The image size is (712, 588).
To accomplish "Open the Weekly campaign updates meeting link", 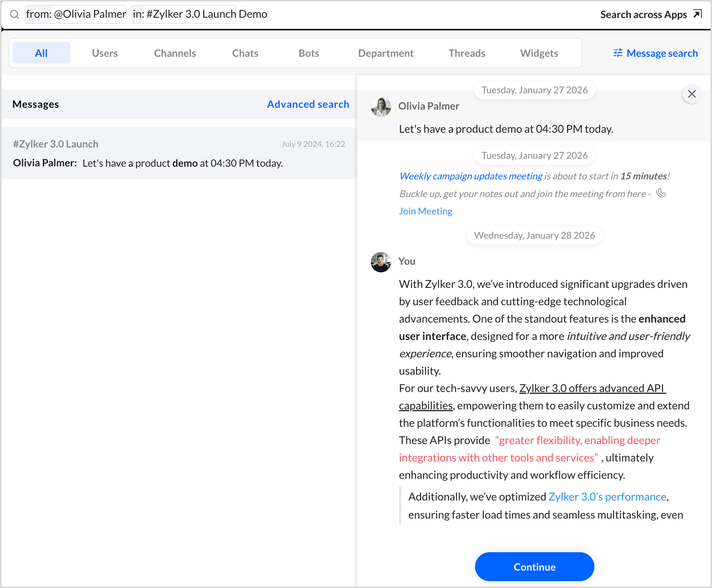I will (471, 176).
